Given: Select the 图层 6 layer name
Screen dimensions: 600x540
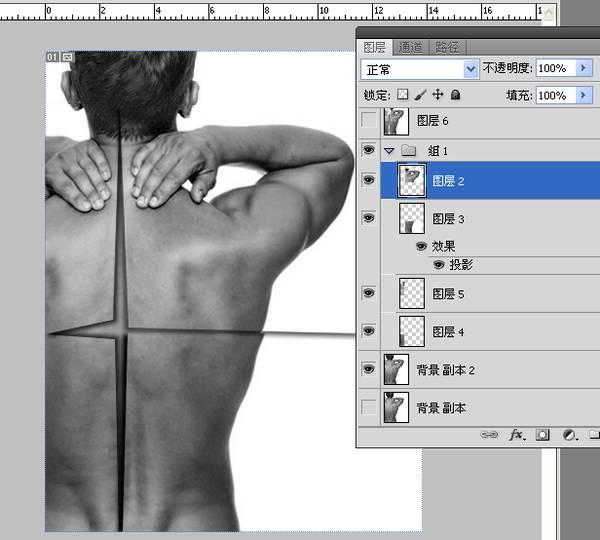Looking at the screenshot, I should (x=432, y=121).
